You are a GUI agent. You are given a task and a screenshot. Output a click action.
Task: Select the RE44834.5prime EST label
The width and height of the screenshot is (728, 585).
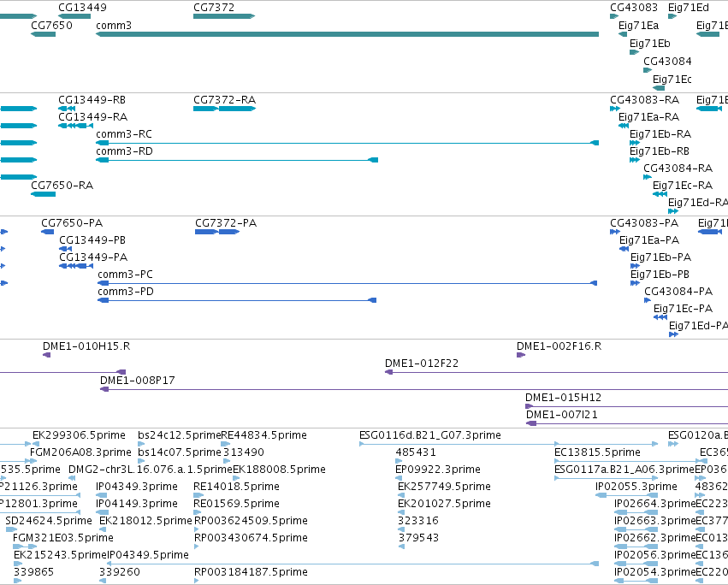[263, 435]
